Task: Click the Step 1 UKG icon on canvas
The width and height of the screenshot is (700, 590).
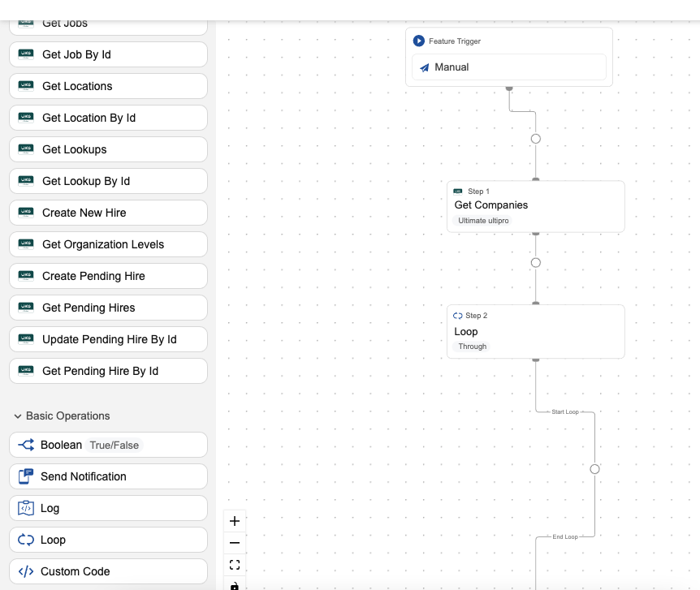Action: 458,192
